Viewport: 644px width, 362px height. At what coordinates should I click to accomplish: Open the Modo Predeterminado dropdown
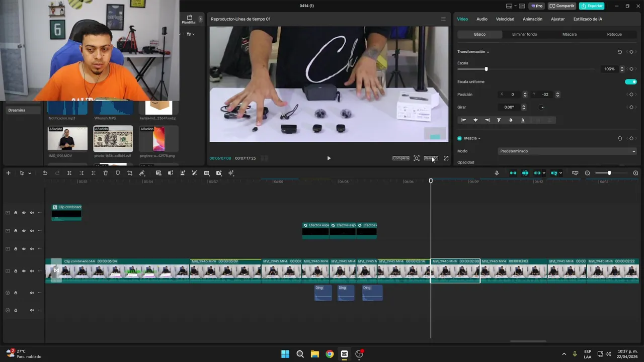point(567,151)
